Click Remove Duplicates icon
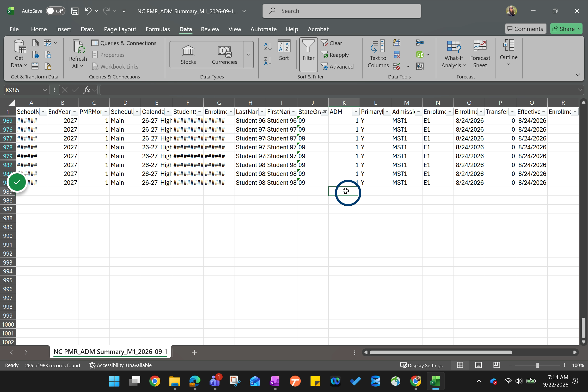588x392 pixels. 397,54
